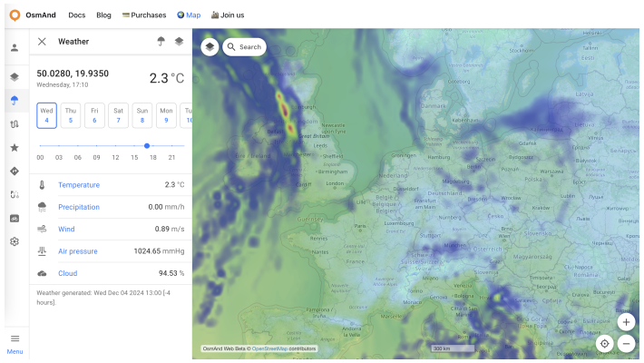The width and height of the screenshot is (644, 363).
Task: Click the weather umbrella icon in sidebar
Action: [15, 100]
